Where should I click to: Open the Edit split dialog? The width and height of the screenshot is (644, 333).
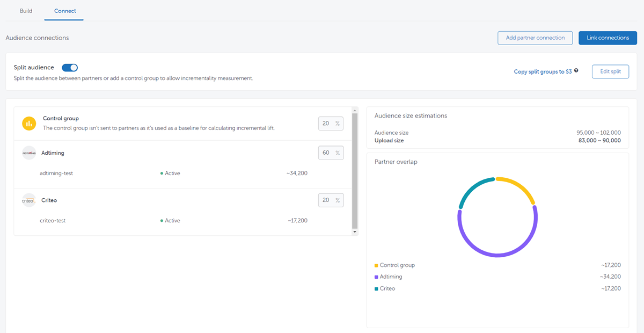(610, 71)
